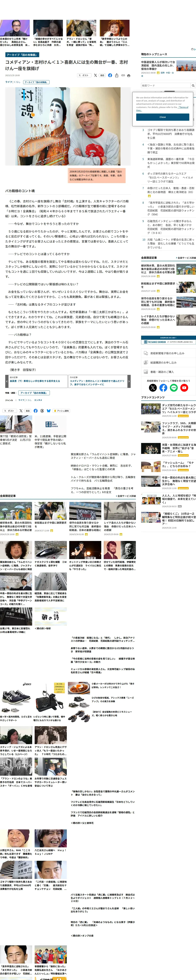Screen dimensions: 196x980
Task: Follow on Facebook via blue circle icon
Action: 163,388
